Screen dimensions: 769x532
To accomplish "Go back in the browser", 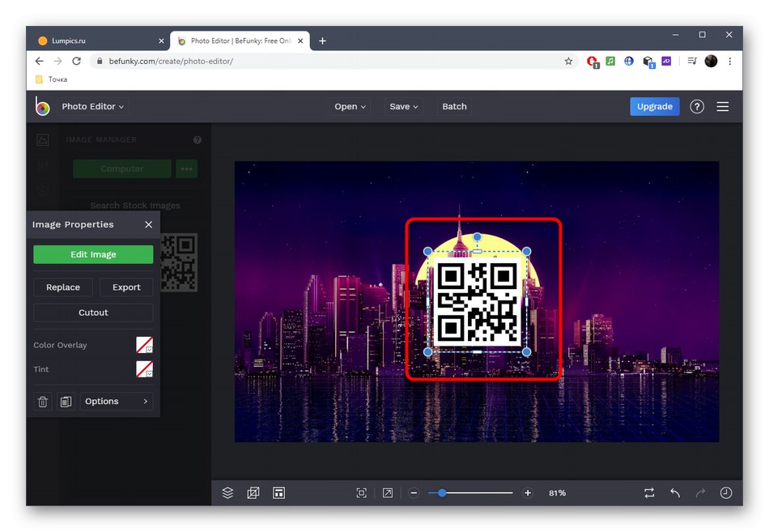I will coord(39,61).
